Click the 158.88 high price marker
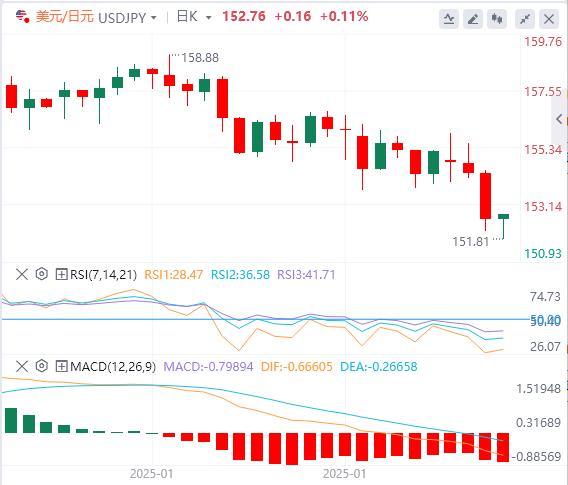The width and height of the screenshot is (568, 485). tap(200, 58)
